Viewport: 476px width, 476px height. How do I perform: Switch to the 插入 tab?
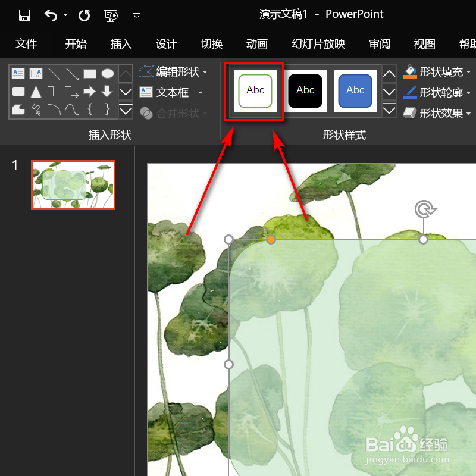(x=121, y=43)
